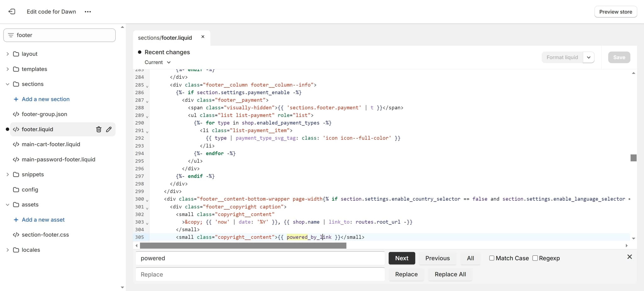Select the filter icon in the file search box
This screenshot has width=644, height=291.
(x=11, y=35)
